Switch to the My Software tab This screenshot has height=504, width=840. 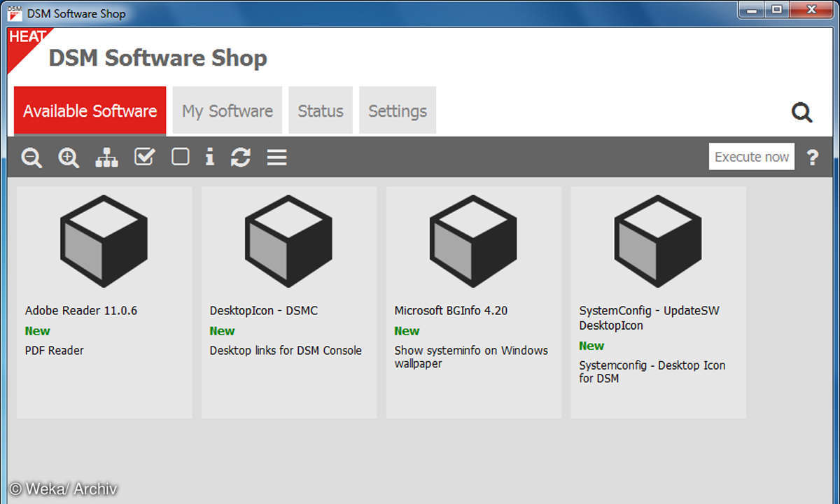click(227, 111)
